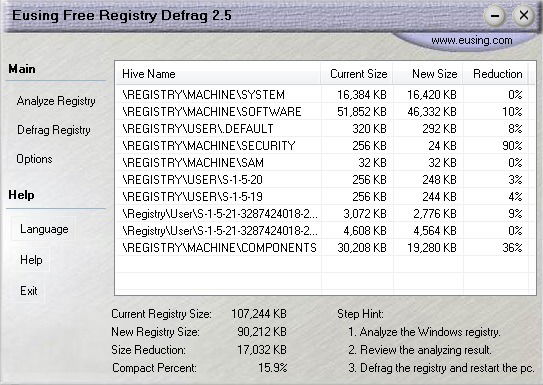
Task: Click the 107,244 KB current registry size
Action: point(259,314)
